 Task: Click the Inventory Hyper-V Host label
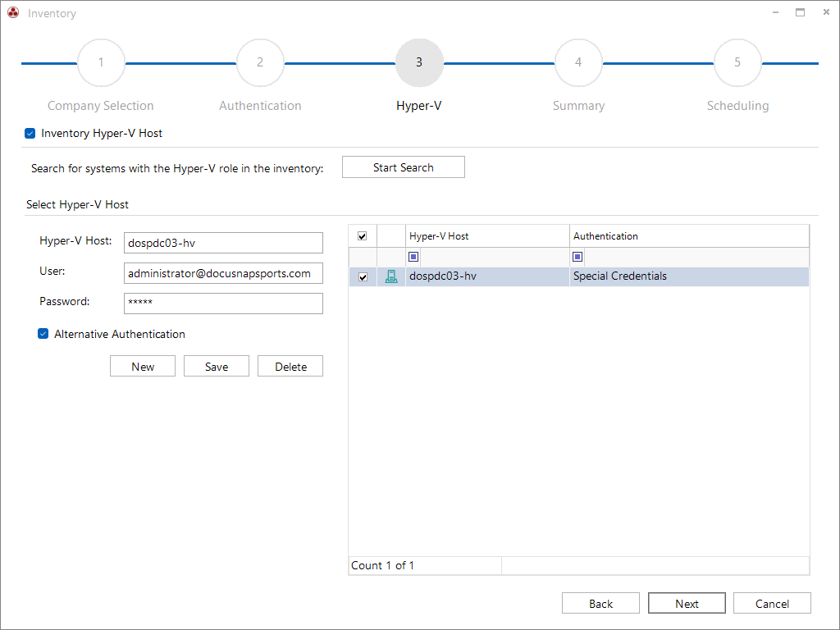click(102, 133)
